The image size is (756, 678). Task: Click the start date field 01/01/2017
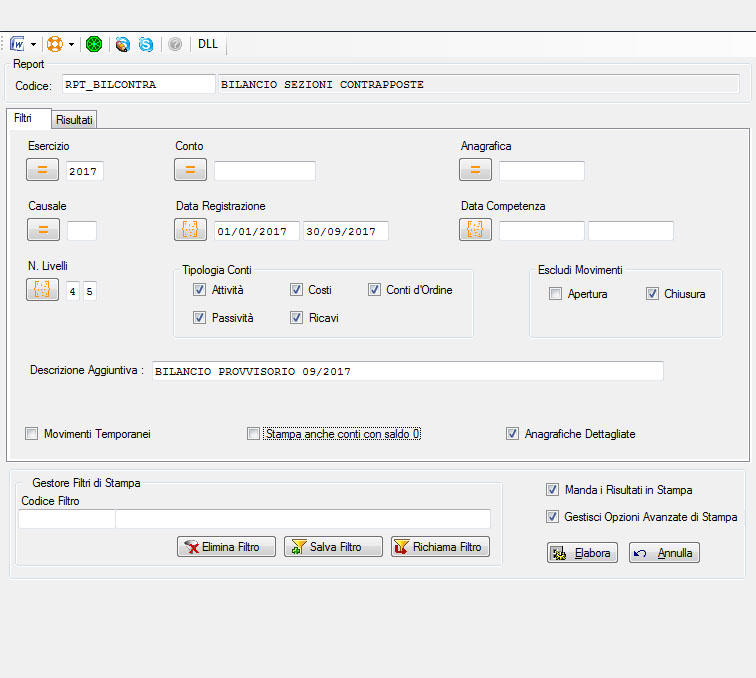256,231
